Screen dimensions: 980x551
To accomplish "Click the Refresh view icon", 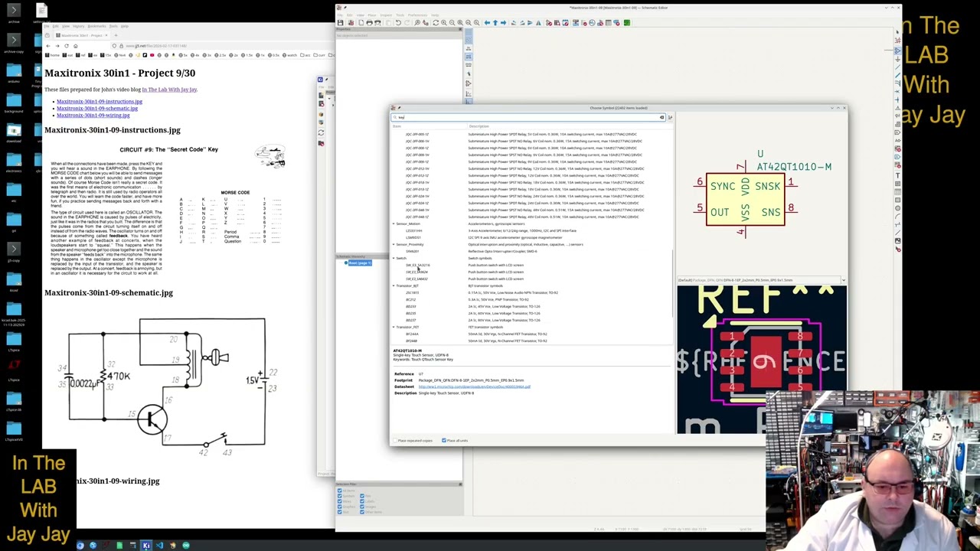I will pos(435,23).
